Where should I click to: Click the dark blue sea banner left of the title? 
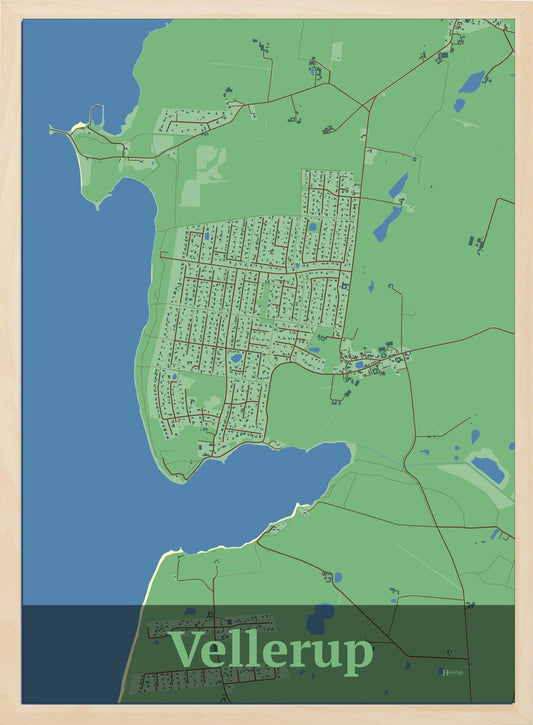[80, 654]
